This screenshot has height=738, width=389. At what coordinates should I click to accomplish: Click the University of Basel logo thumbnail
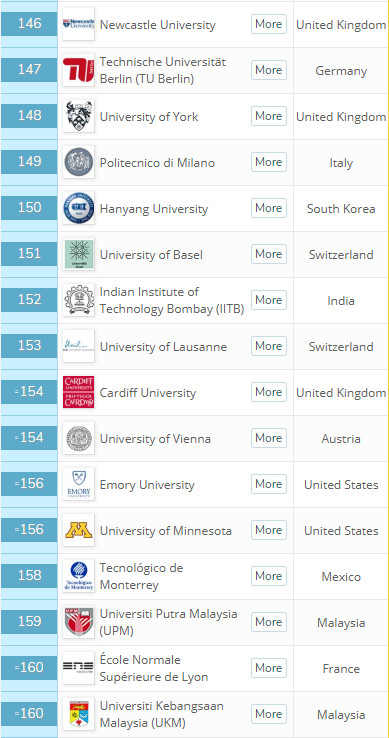[x=79, y=254]
